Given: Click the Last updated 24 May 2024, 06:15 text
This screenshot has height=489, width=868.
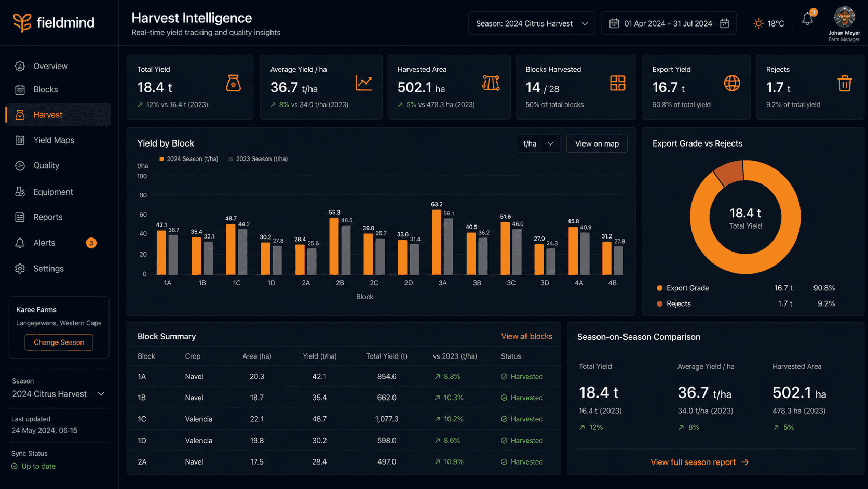Looking at the screenshot, I should pyautogui.click(x=44, y=425).
